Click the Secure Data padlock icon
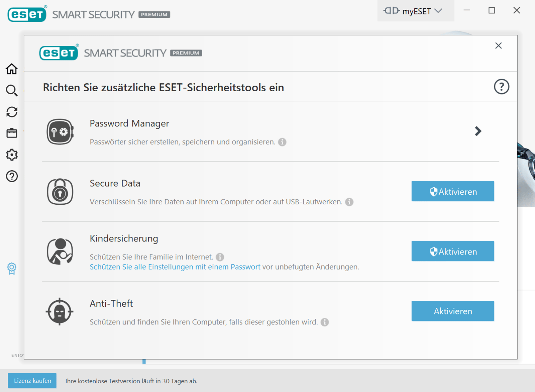535x392 pixels. (60, 192)
